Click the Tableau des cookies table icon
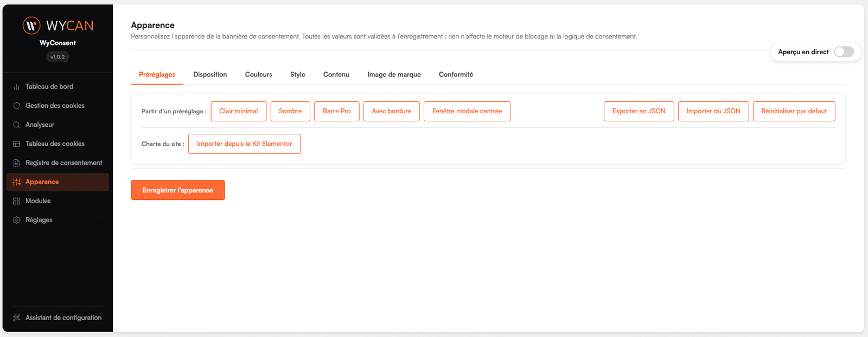This screenshot has height=337, width=868. coord(17,144)
